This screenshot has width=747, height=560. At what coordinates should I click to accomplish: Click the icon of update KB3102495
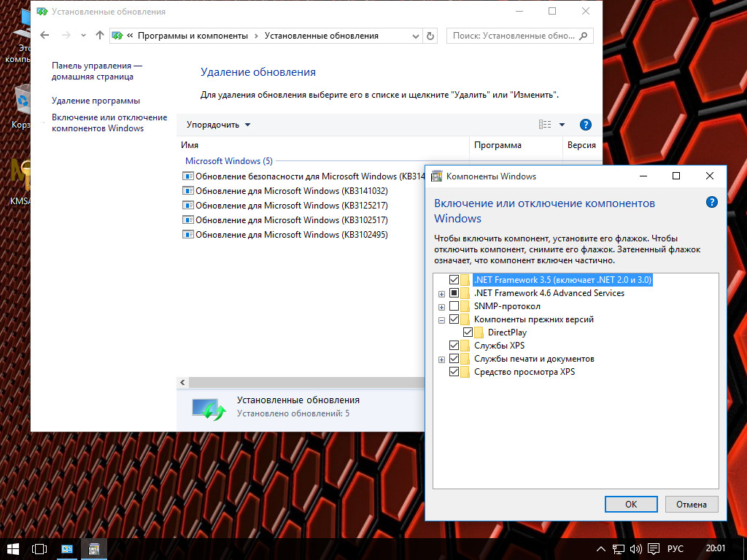188,235
